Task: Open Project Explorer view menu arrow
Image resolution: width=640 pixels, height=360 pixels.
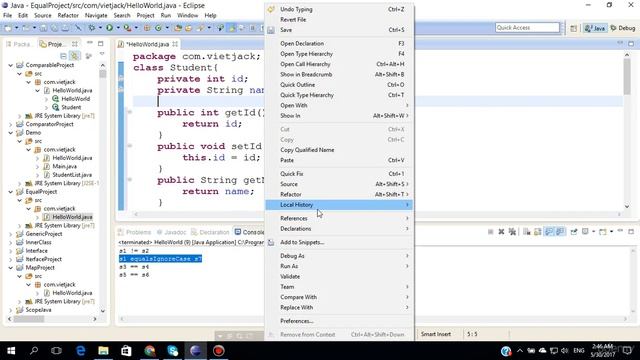Action: click(102, 54)
